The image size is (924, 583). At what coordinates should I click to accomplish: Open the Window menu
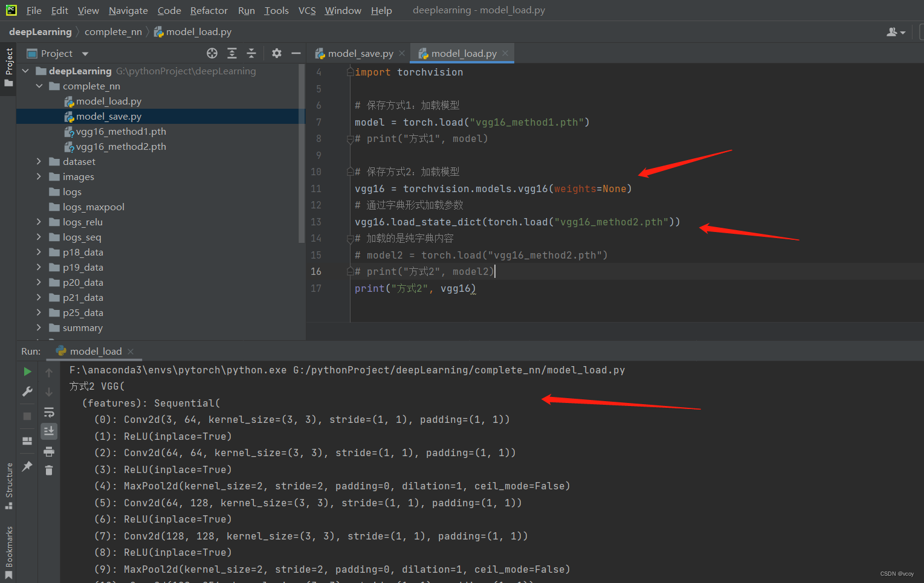[x=343, y=10]
